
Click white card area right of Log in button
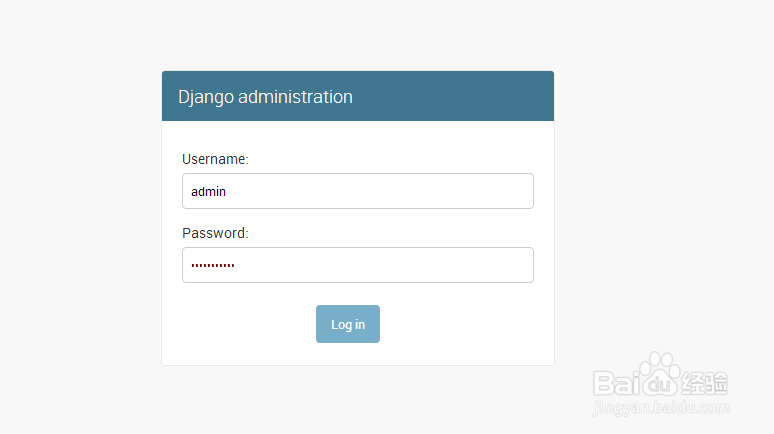coord(460,324)
